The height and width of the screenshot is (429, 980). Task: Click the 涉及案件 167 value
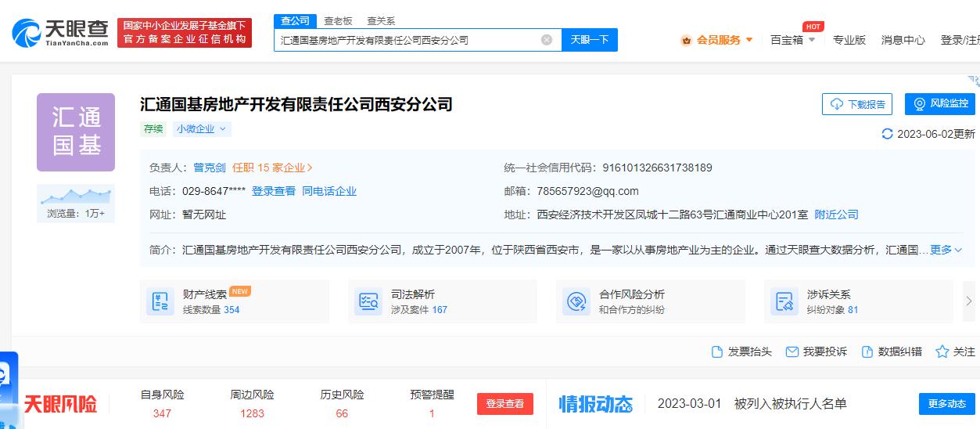point(440,310)
